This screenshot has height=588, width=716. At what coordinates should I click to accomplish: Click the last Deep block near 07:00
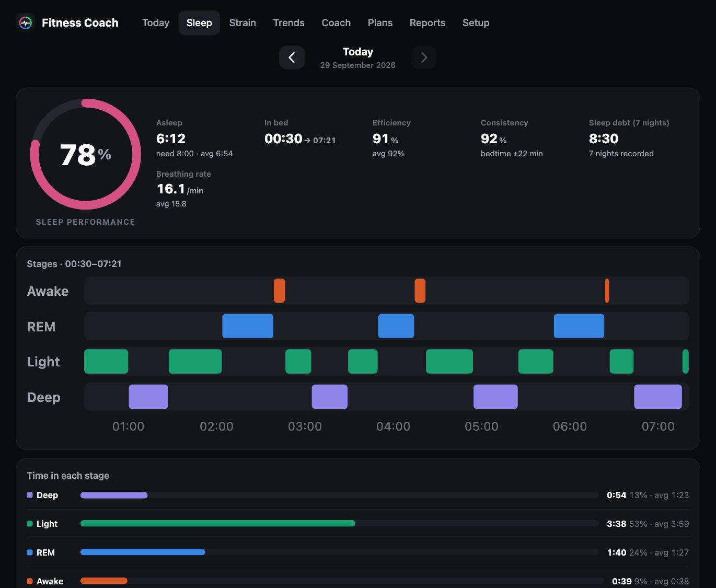click(658, 397)
